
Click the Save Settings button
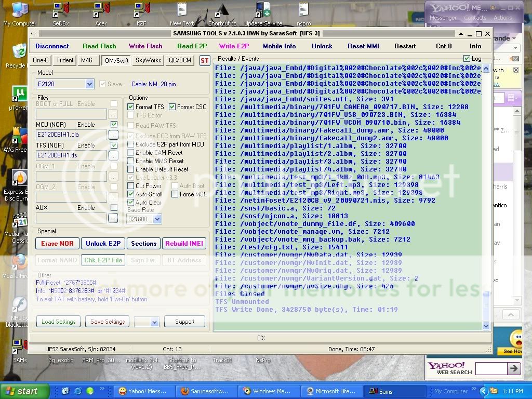(x=108, y=322)
